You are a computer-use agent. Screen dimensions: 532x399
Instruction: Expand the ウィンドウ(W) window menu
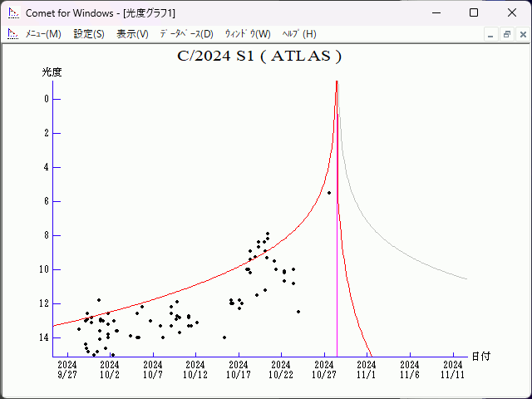pos(247,34)
